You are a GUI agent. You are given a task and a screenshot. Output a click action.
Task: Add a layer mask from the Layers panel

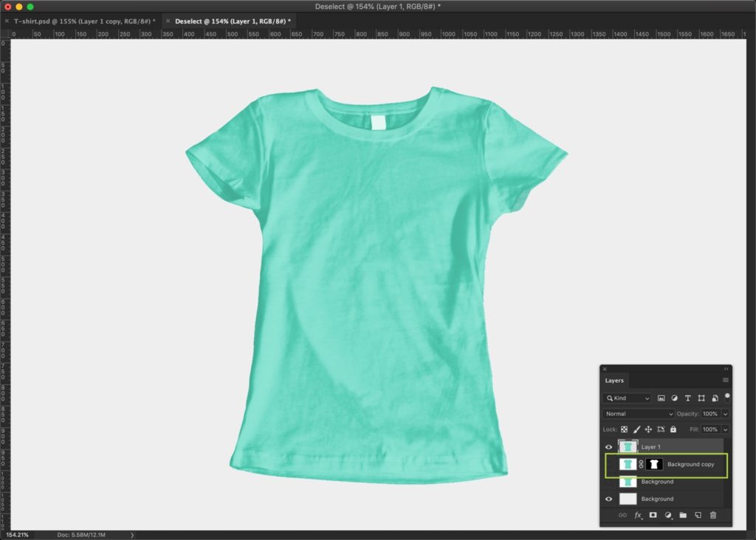click(653, 515)
